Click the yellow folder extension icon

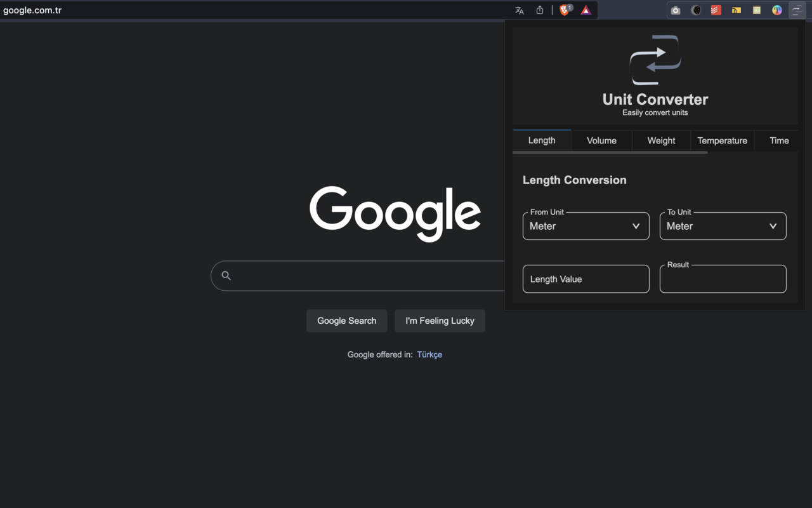[736, 10]
